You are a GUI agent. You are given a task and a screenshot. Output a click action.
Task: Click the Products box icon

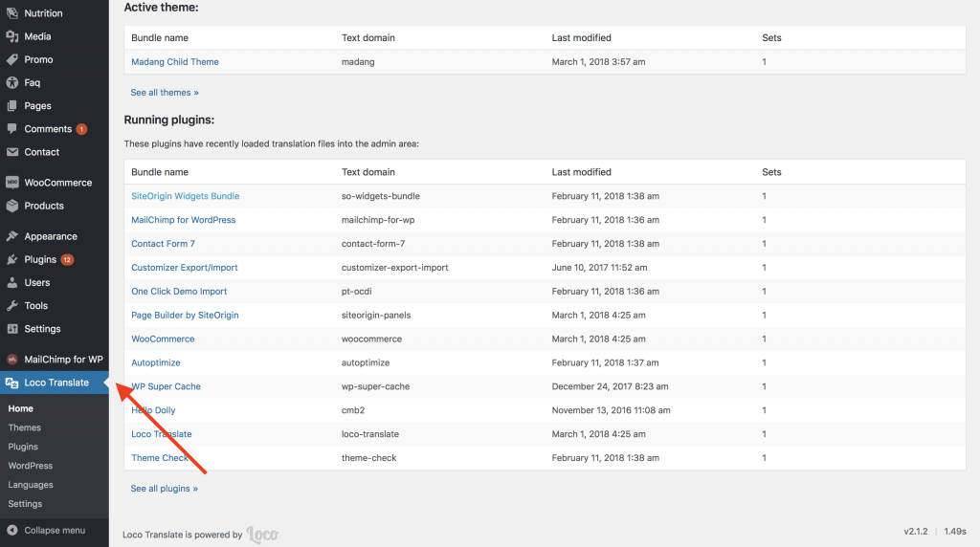pos(11,206)
